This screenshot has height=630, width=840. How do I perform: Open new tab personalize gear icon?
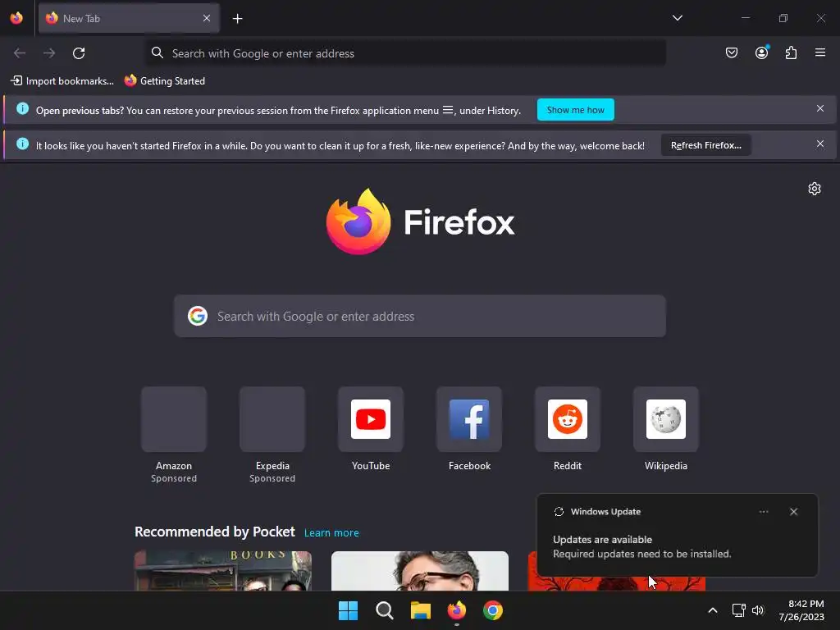pos(815,189)
